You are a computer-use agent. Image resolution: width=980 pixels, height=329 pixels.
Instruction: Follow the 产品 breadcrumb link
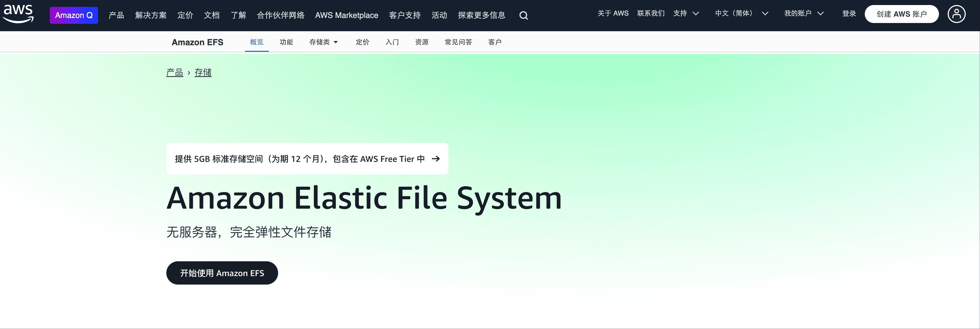(x=175, y=72)
